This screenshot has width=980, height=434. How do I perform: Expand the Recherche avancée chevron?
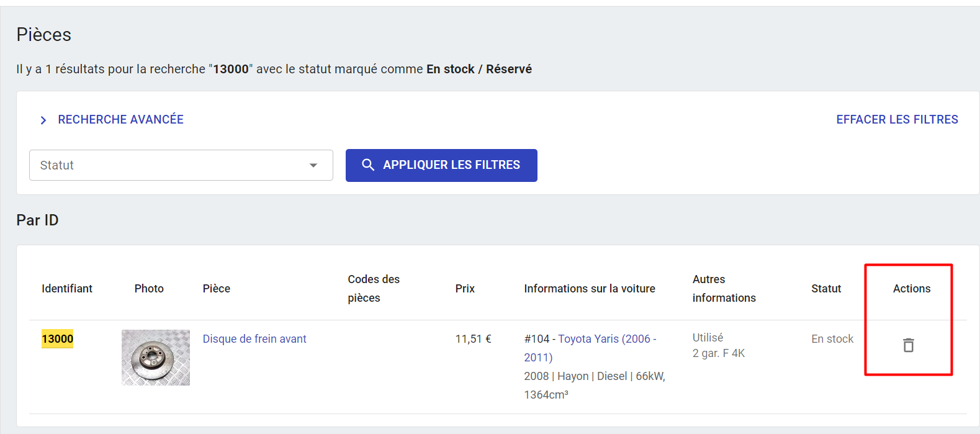(43, 120)
